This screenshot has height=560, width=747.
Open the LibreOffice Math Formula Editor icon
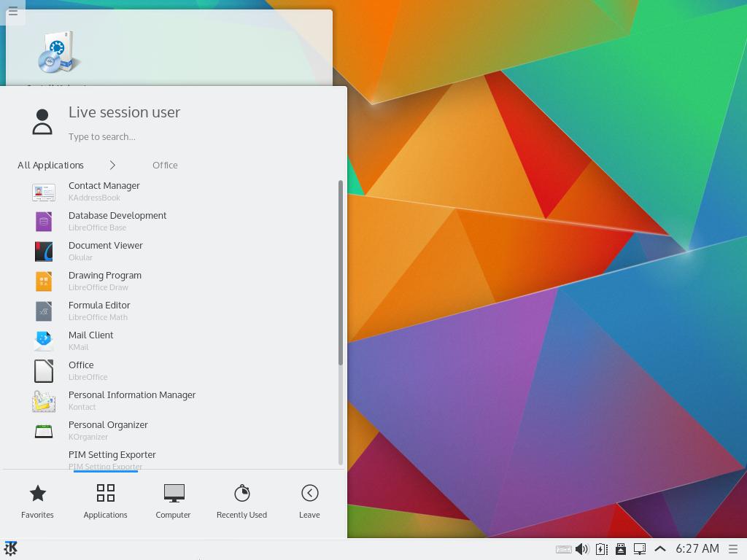[44, 311]
